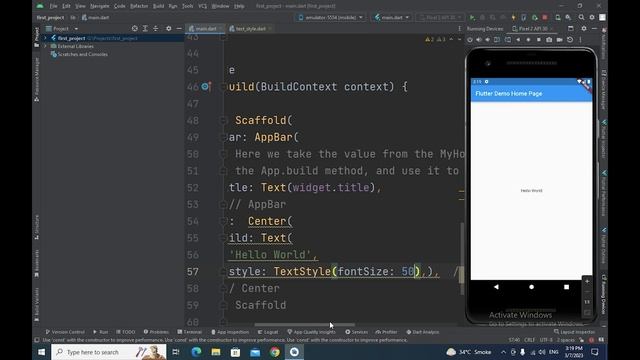
Task: Zoom in plus button beside emulator
Action: pyautogui.click(x=587, y=281)
